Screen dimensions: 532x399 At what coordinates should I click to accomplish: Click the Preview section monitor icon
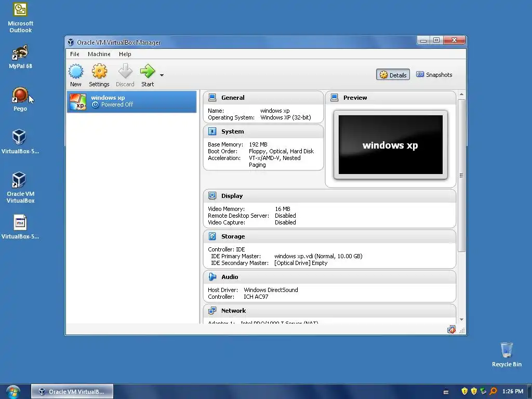coord(334,97)
